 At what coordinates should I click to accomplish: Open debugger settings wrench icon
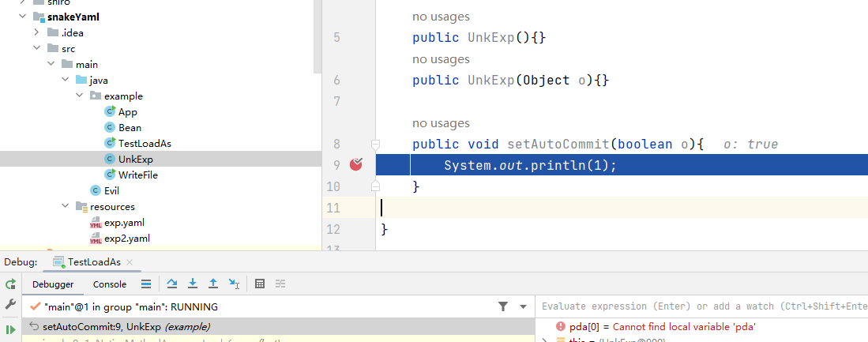tap(10, 305)
